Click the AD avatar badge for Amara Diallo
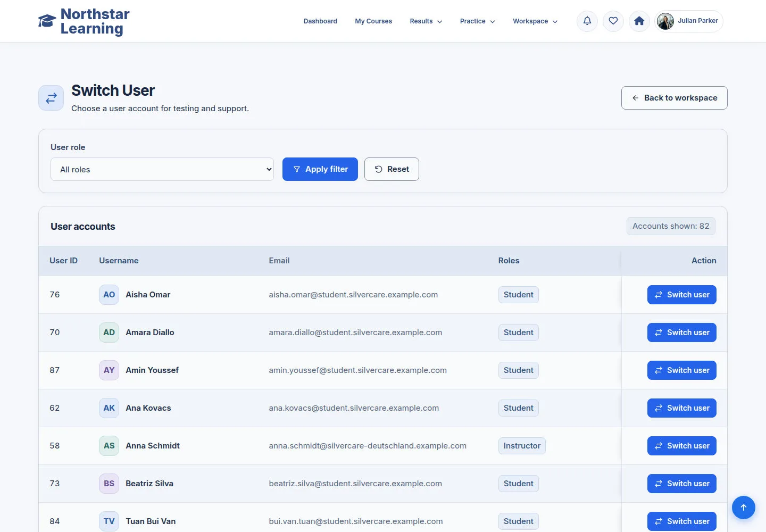This screenshot has width=766, height=532. pos(109,332)
